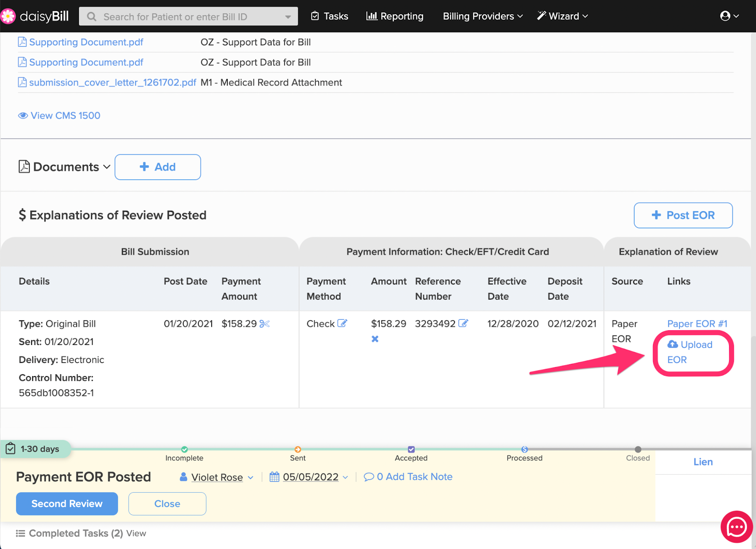Click the first Supporting Document PDF icon
Viewport: 756px width, 549px height.
coord(22,42)
